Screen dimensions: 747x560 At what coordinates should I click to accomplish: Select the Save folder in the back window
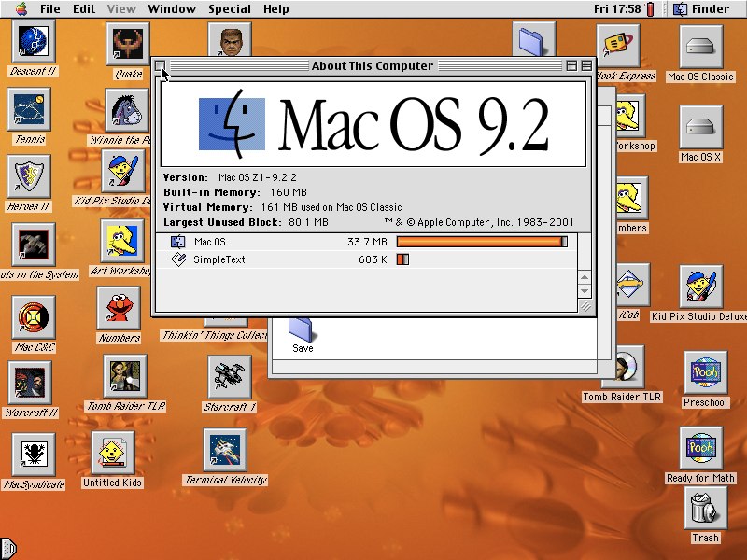(x=301, y=329)
